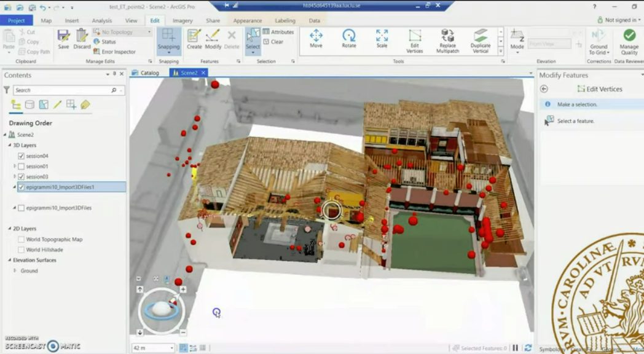Choose the Move tool
This screenshot has height=354, width=644.
pos(316,39)
